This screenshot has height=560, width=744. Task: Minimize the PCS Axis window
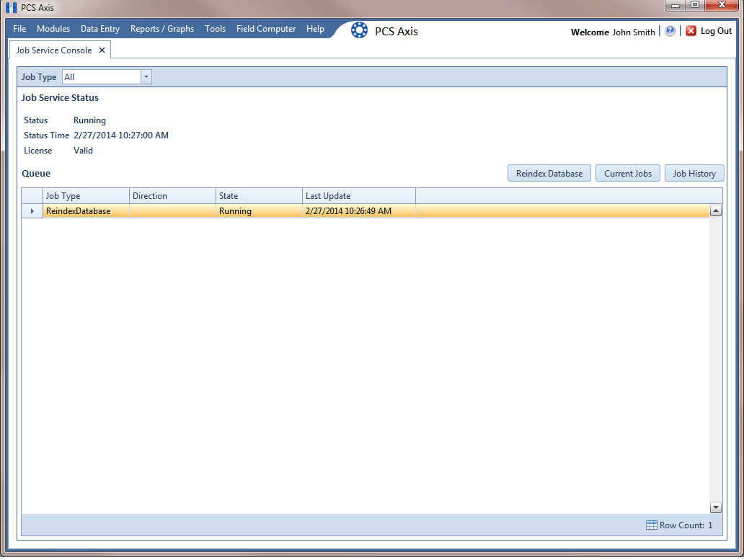[676, 5]
